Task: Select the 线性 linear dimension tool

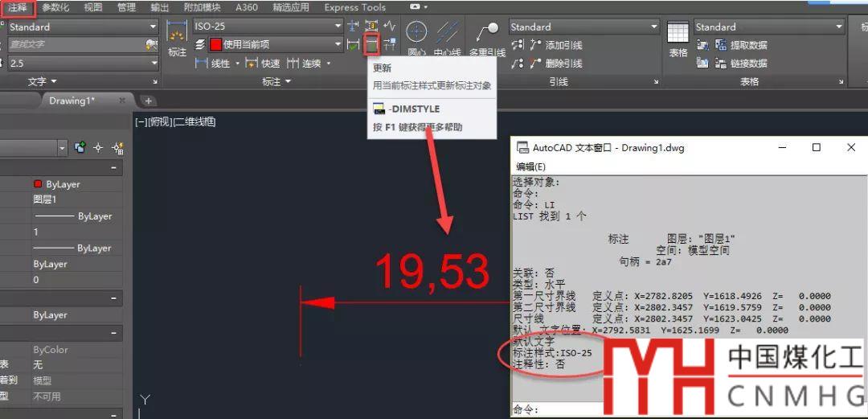Action: (x=212, y=64)
